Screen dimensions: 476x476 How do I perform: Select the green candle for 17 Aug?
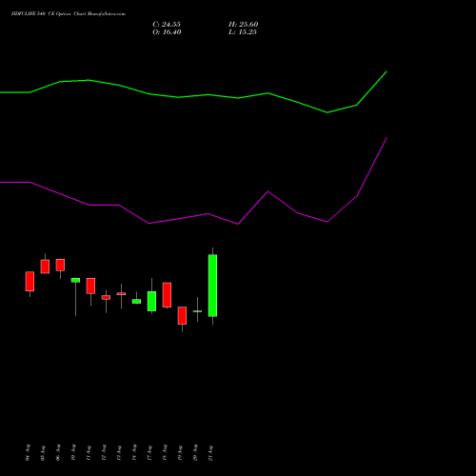tap(151, 301)
